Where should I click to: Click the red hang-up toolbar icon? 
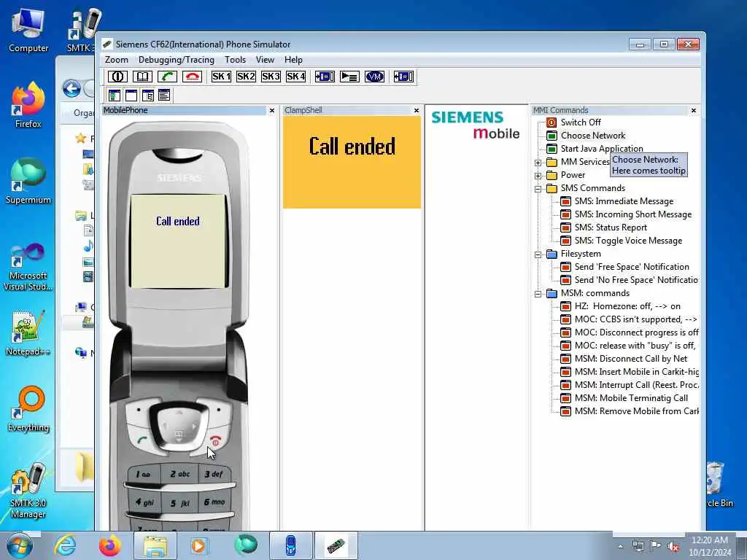click(x=192, y=77)
